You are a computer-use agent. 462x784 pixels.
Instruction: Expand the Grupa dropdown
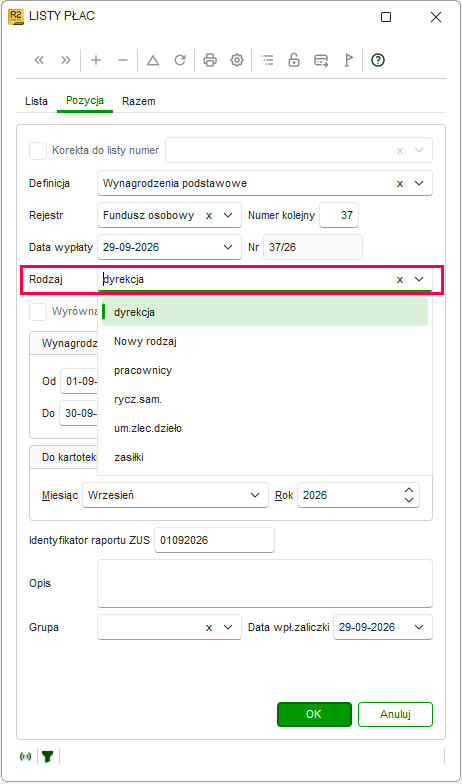(228, 627)
